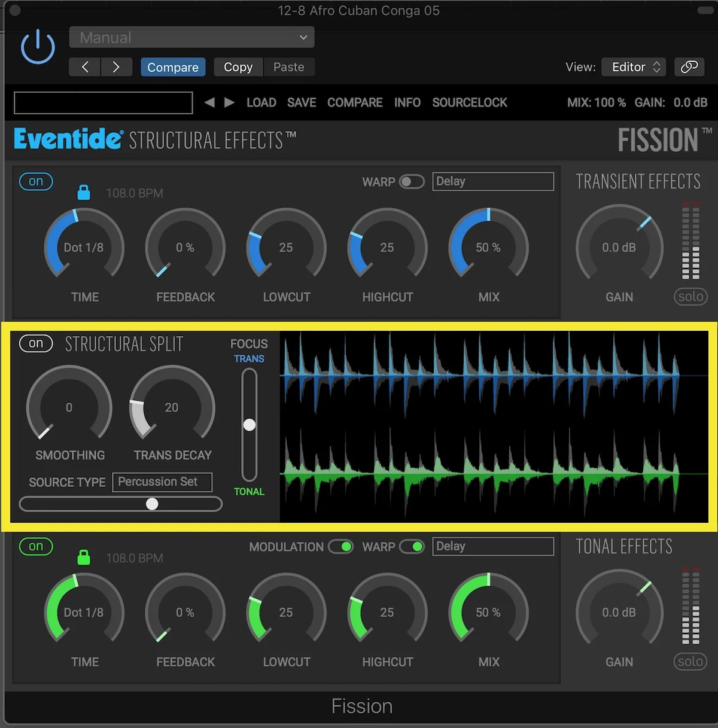Open the transient Delay effect dropdown
This screenshot has height=728, width=718.
493,181
